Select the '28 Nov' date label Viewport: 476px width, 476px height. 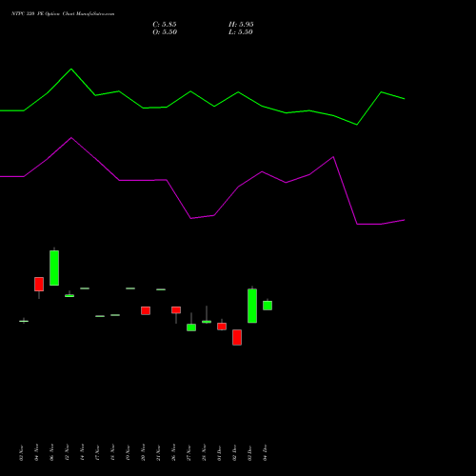pyautogui.click(x=204, y=452)
